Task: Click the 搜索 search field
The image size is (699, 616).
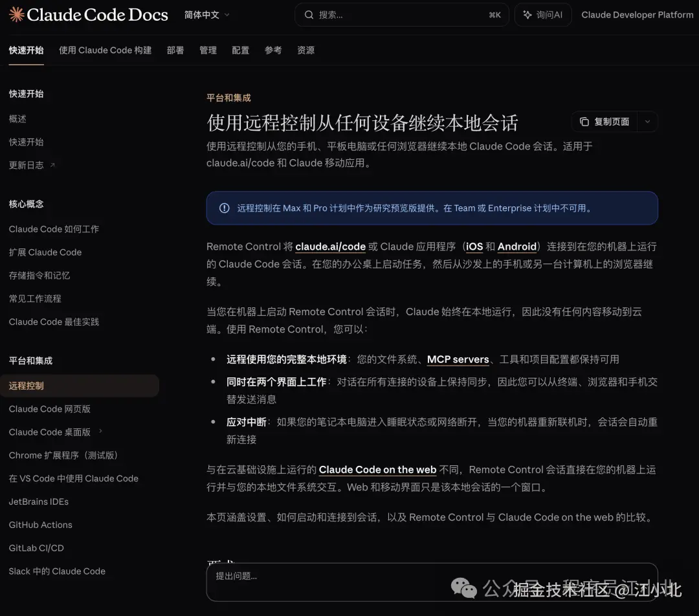Action: point(402,15)
